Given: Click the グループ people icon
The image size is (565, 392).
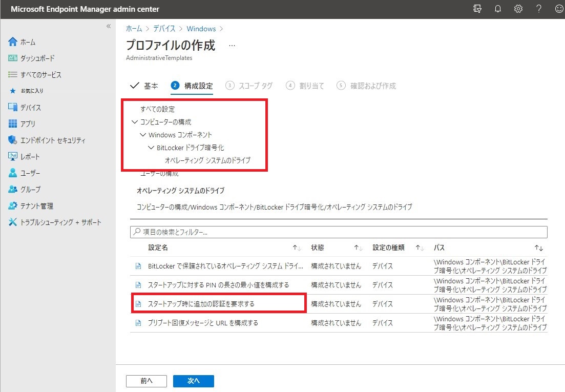Looking at the screenshot, I should coord(13,189).
